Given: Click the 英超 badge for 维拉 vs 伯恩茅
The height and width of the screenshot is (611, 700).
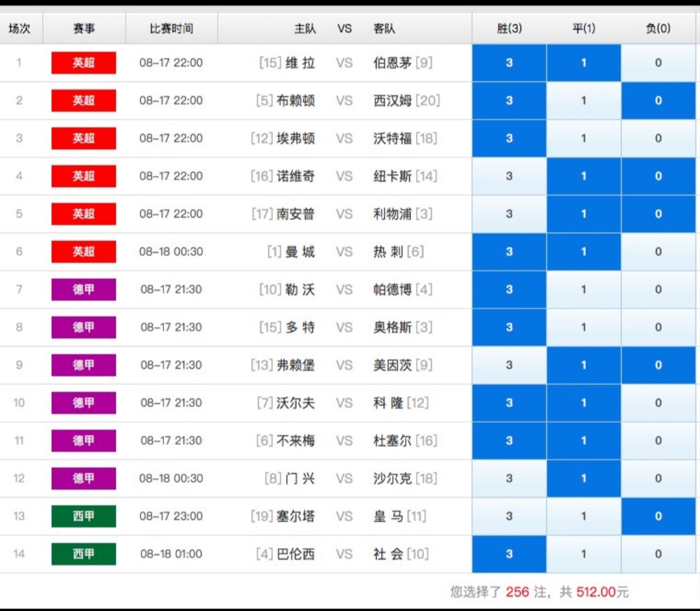Looking at the screenshot, I should coord(83,63).
